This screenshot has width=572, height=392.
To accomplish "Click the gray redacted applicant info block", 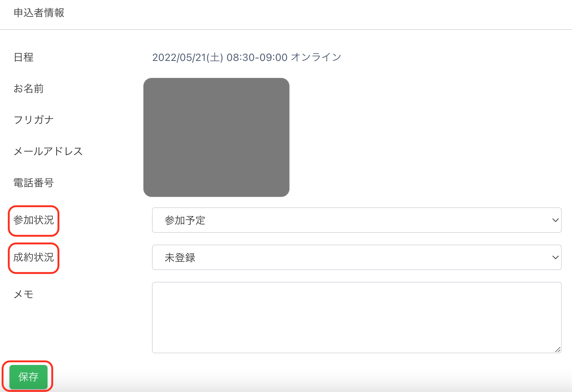I will point(216,137).
